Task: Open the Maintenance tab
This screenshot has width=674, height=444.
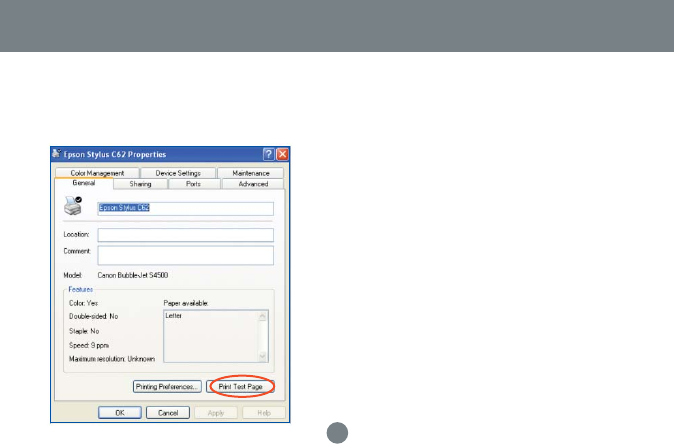Action: [x=251, y=173]
